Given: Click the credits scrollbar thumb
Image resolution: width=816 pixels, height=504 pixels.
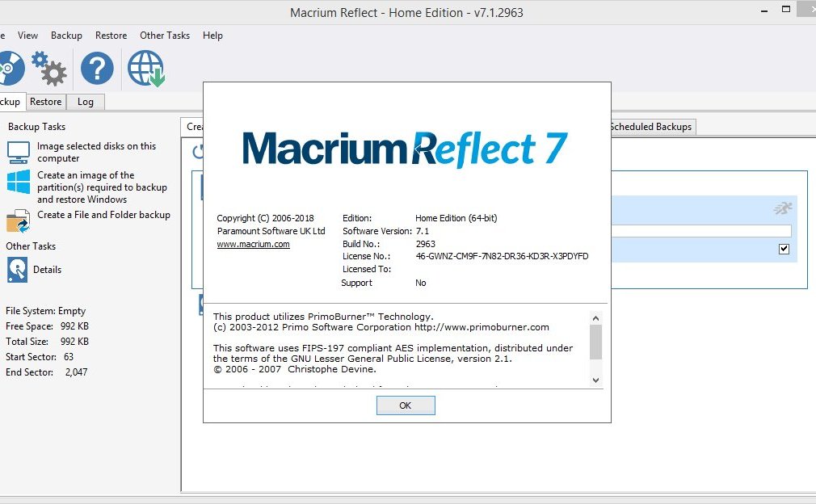Looking at the screenshot, I should click(596, 342).
